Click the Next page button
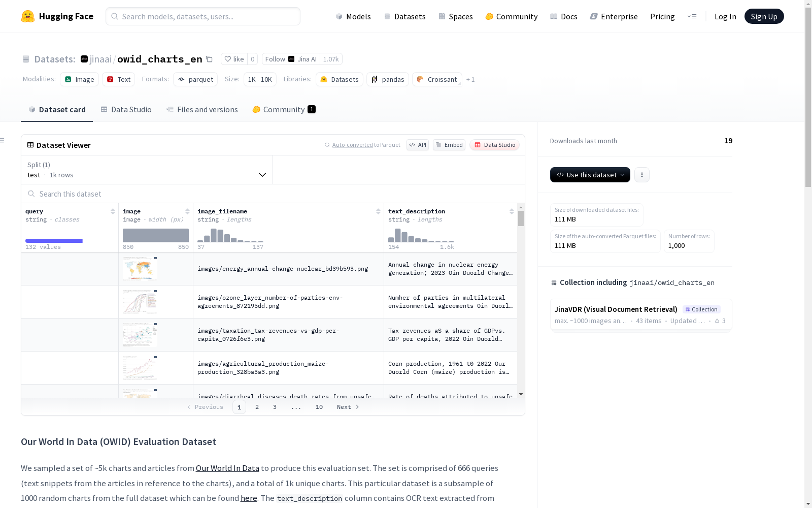 pos(348,407)
